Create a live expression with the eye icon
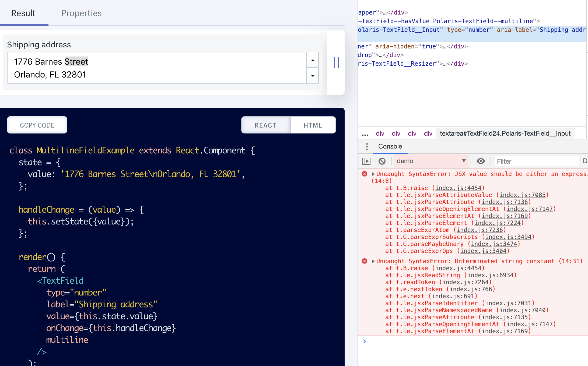 (x=481, y=161)
